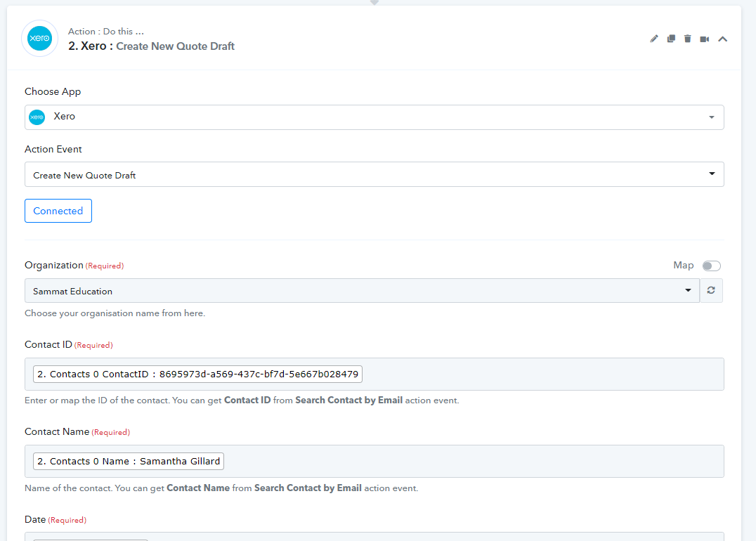Click the pencil edit icon in action header
This screenshot has height=541, width=756.
pyautogui.click(x=654, y=39)
